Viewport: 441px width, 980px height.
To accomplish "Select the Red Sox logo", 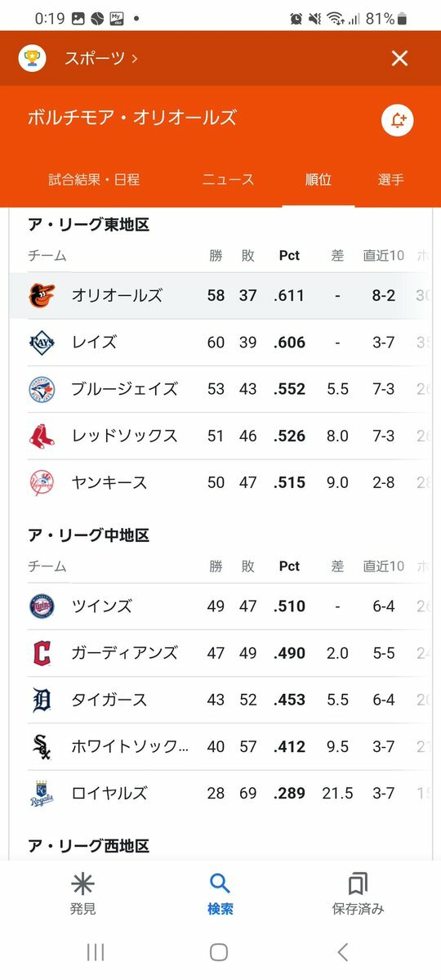I will tap(42, 436).
